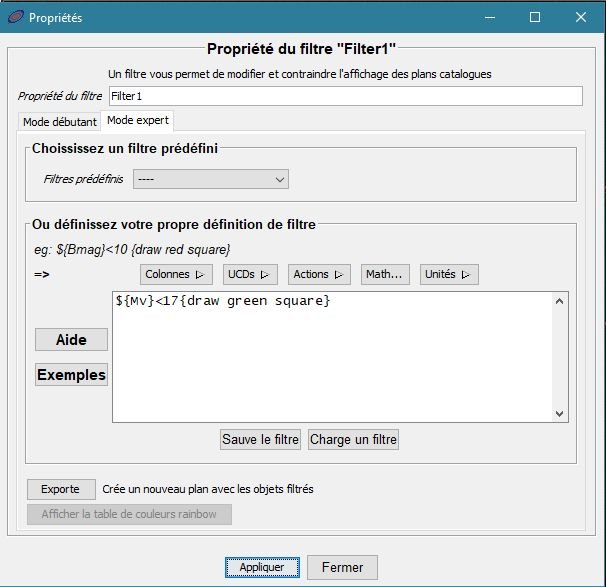Screen dimensions: 606x587
Task: Click the Aide help button
Action: [71, 340]
